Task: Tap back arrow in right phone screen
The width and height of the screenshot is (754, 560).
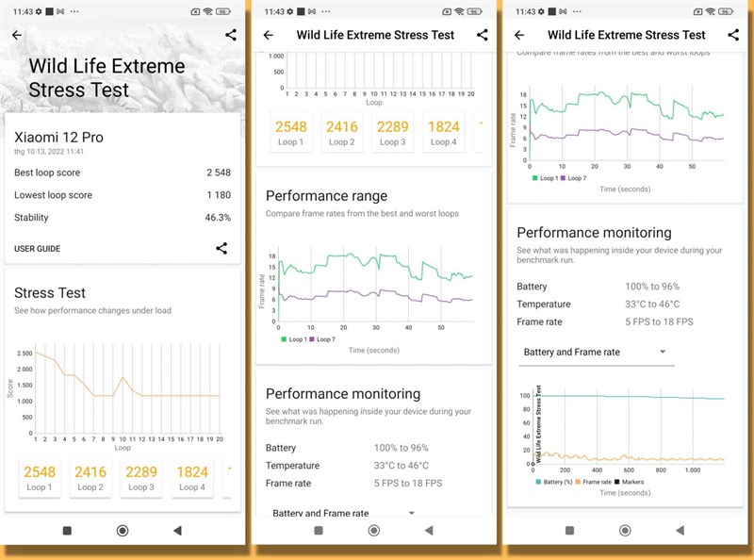Action: tap(519, 35)
